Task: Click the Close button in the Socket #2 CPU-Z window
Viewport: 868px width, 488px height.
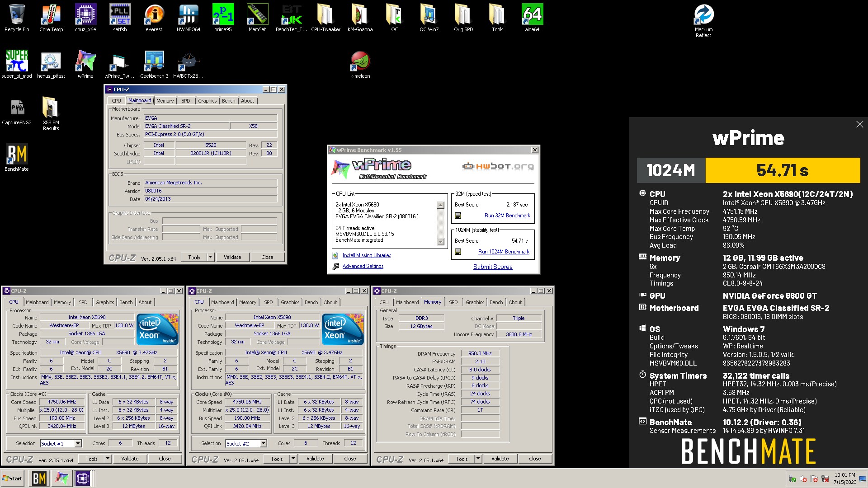Action: coord(350,459)
